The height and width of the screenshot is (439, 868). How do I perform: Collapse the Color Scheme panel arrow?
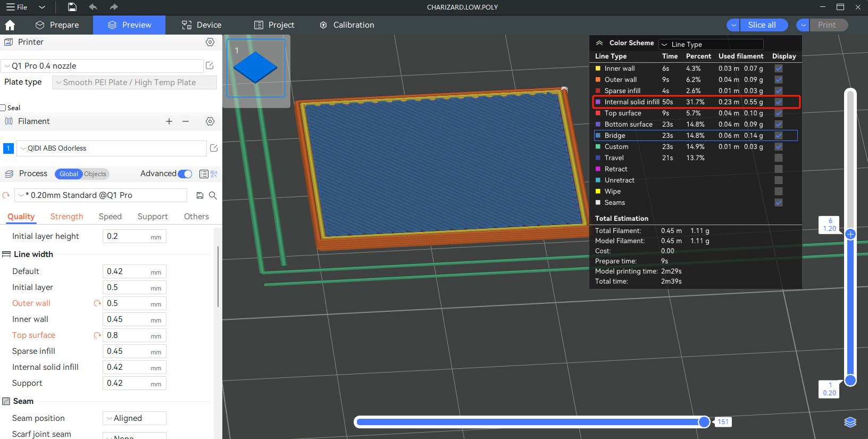599,43
